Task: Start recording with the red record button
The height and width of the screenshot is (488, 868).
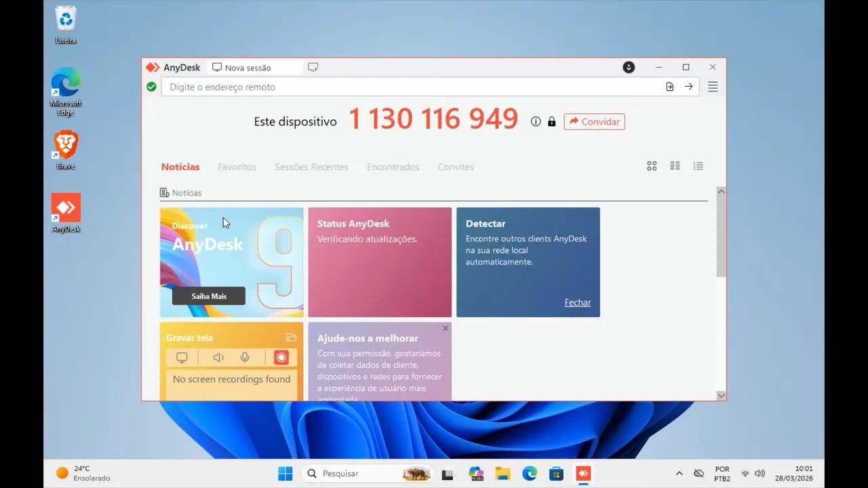Action: (x=281, y=358)
